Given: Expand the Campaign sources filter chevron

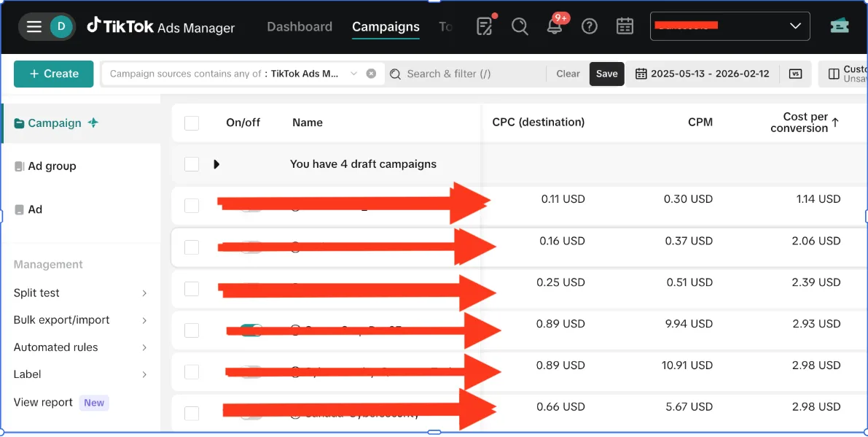Looking at the screenshot, I should [353, 74].
